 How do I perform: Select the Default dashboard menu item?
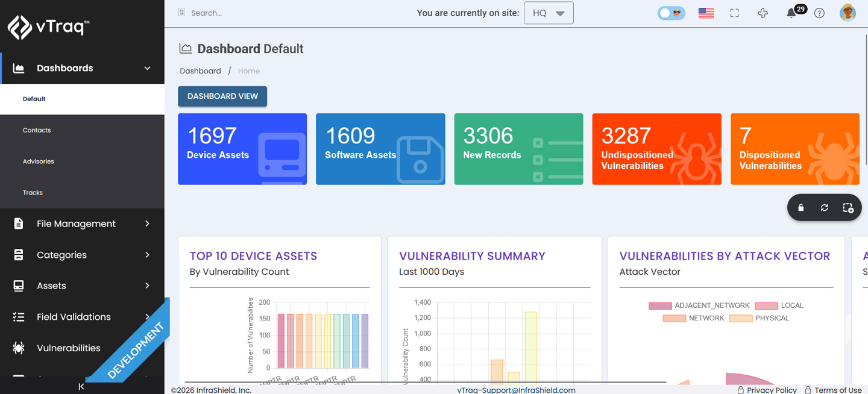[82, 99]
